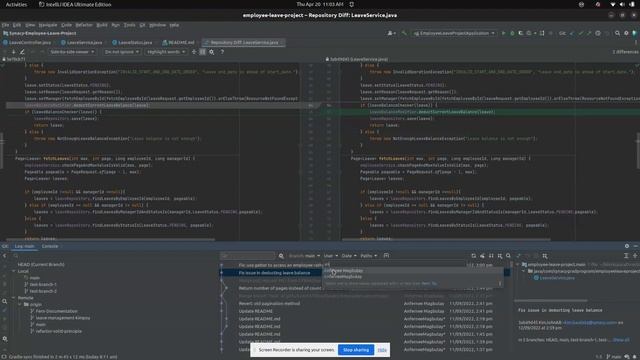The width and height of the screenshot is (640, 360).
Task: Open the Build menu
Action: [x=102, y=25]
